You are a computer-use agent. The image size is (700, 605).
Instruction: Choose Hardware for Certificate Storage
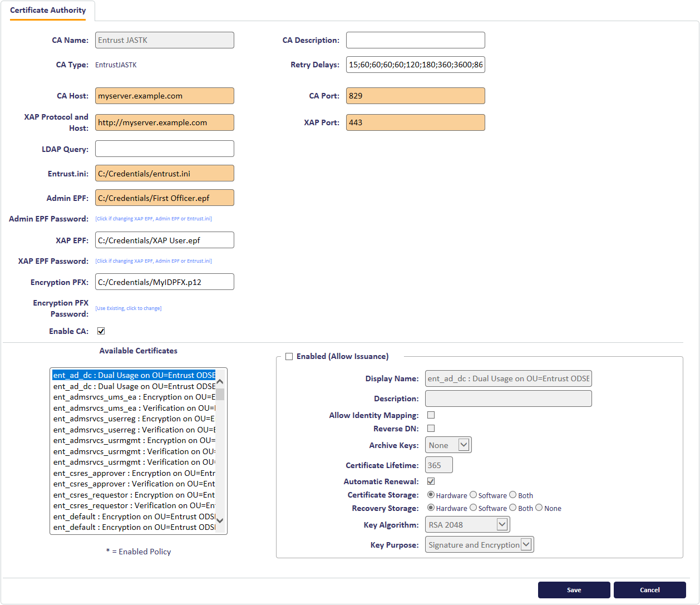point(431,495)
